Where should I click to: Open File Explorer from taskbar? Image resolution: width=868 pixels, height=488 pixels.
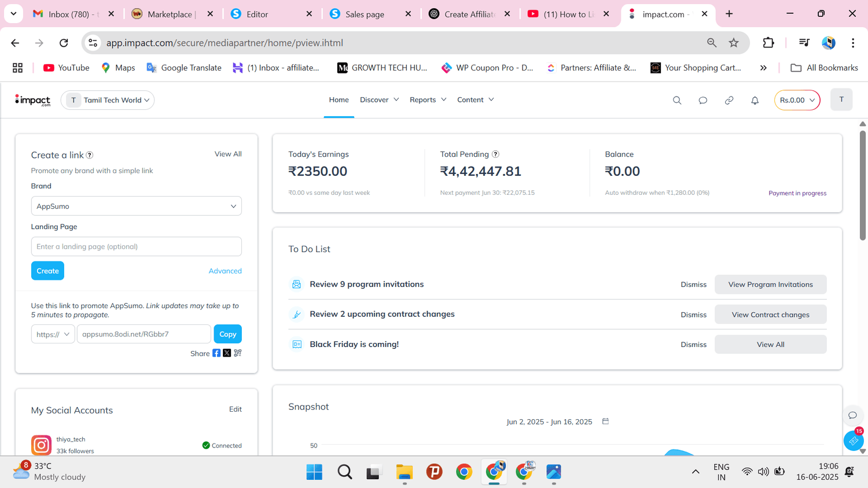(x=404, y=472)
